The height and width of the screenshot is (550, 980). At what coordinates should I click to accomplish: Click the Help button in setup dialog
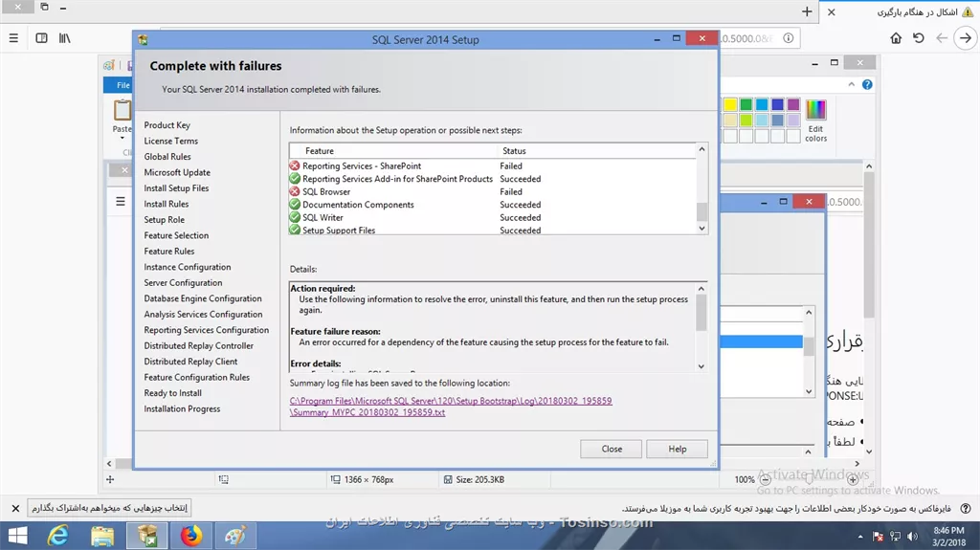click(x=677, y=449)
